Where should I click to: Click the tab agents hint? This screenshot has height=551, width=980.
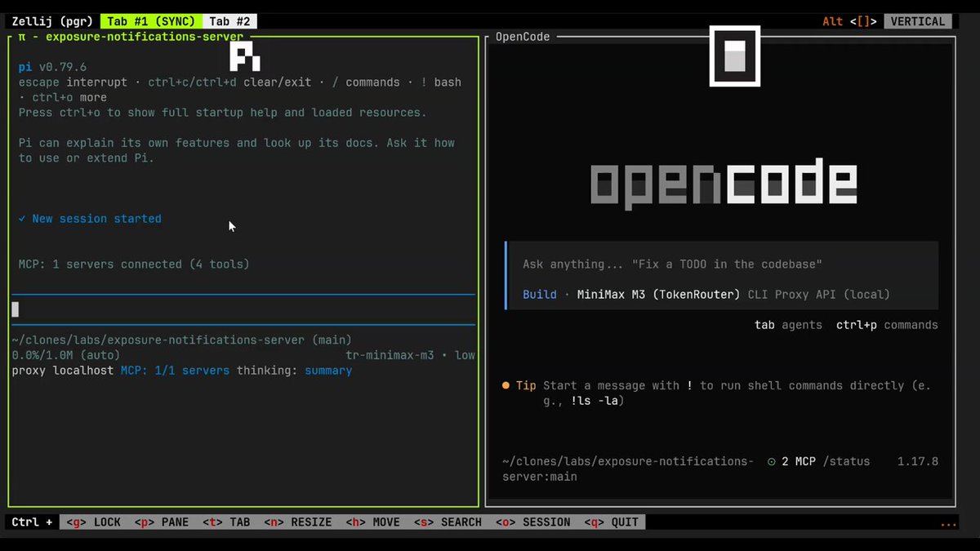[788, 325]
